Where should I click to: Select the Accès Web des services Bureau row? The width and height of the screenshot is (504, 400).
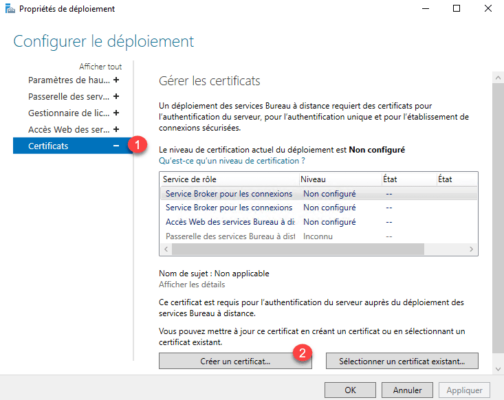pyautogui.click(x=319, y=222)
